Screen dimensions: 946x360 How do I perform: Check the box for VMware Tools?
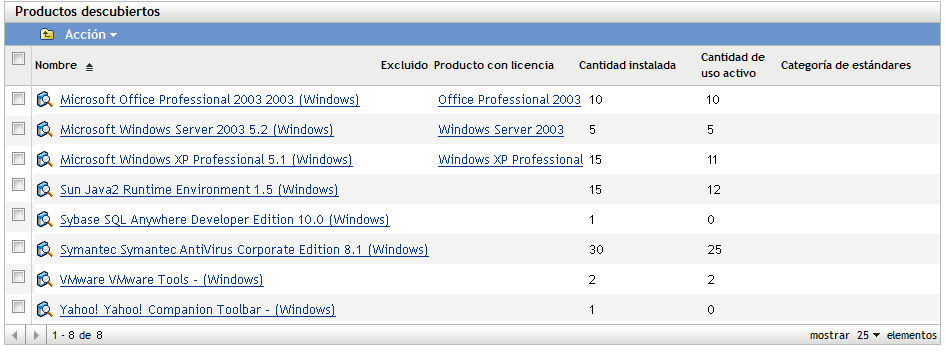[19, 277]
